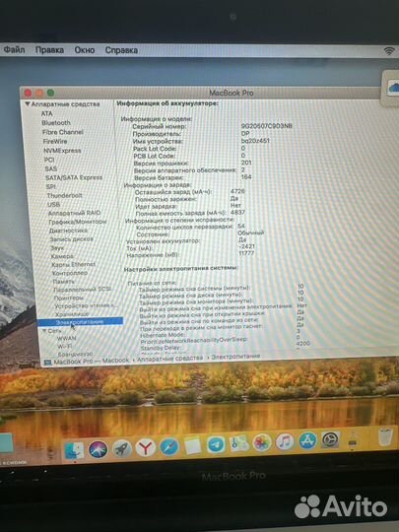Open the Справка menu
Screen dimensions: 399x532
point(121,50)
